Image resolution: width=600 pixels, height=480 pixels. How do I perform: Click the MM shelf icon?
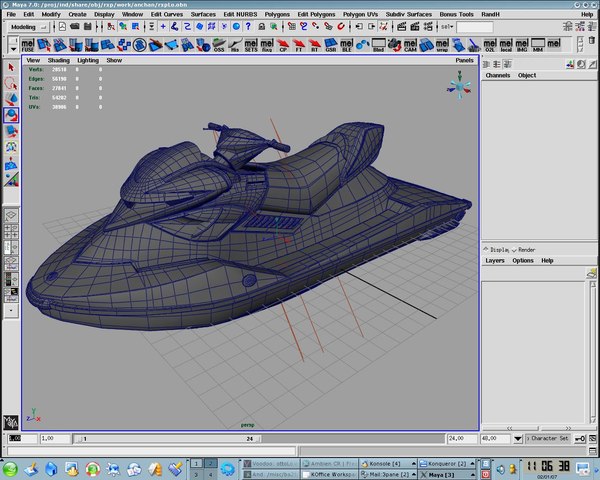(x=538, y=45)
